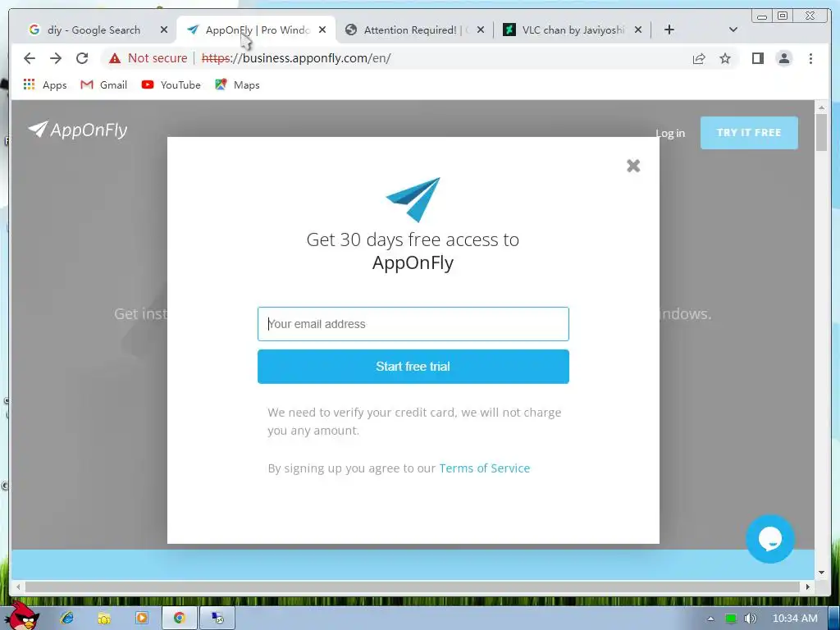
Task: Bookmark this page with star icon
Action: [725, 58]
